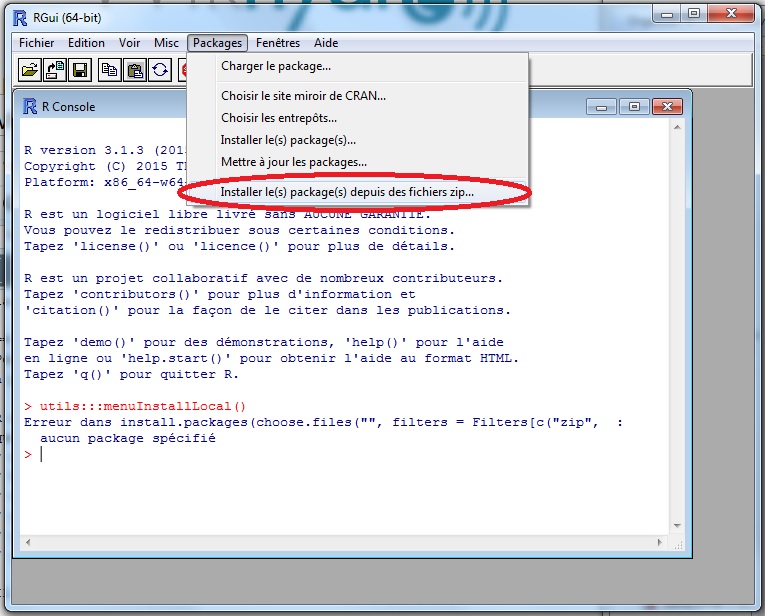Viewport: 765px width, 616px height.
Task: Close the open Packages menu
Action: [218, 43]
